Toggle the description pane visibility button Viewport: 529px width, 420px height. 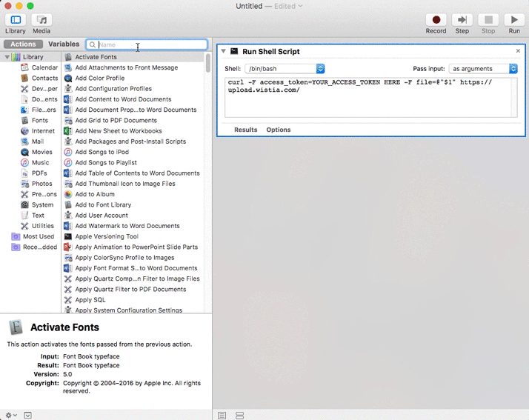pos(27,416)
